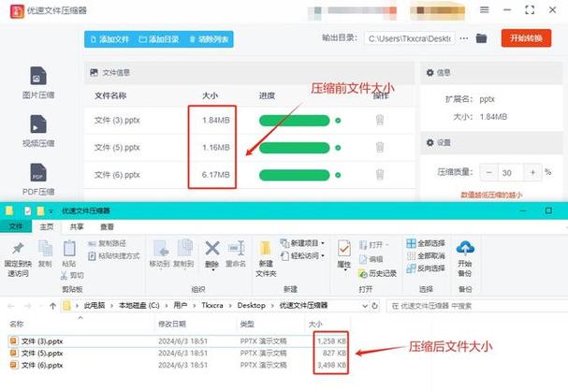Open the compressor hamburger menu

[485, 9]
